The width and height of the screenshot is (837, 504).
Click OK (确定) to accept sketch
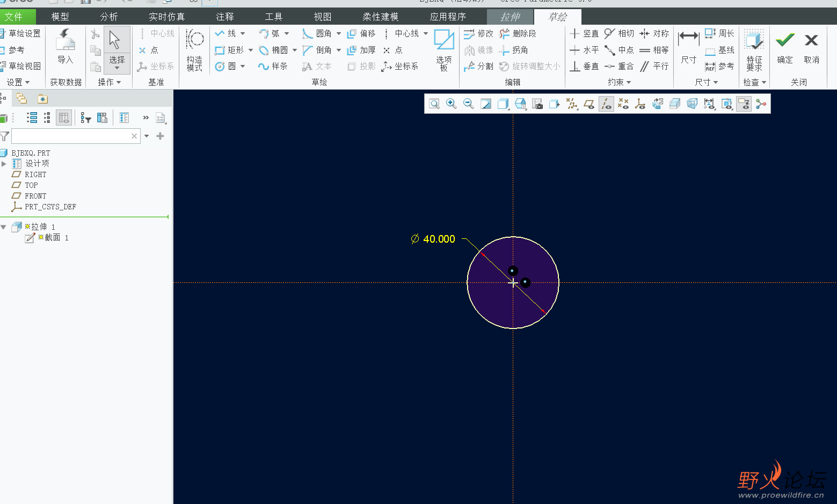click(x=785, y=47)
